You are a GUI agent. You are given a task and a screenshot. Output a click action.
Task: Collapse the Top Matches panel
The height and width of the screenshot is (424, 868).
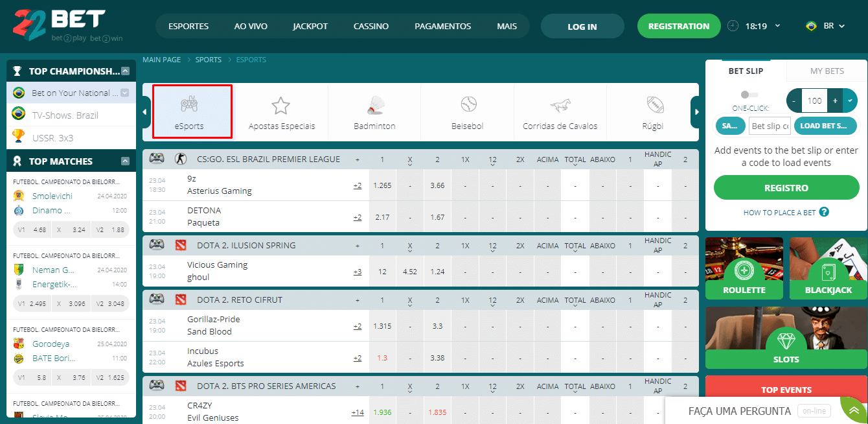[126, 161]
